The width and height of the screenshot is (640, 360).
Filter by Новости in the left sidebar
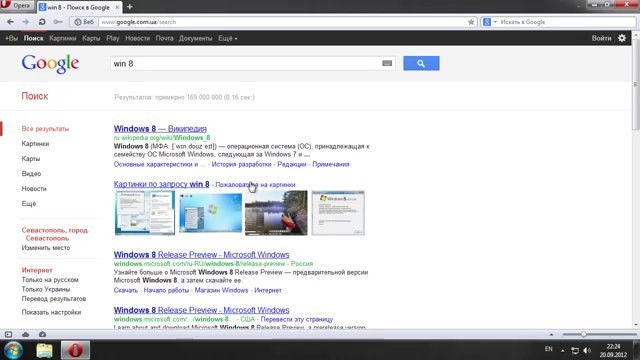point(34,189)
